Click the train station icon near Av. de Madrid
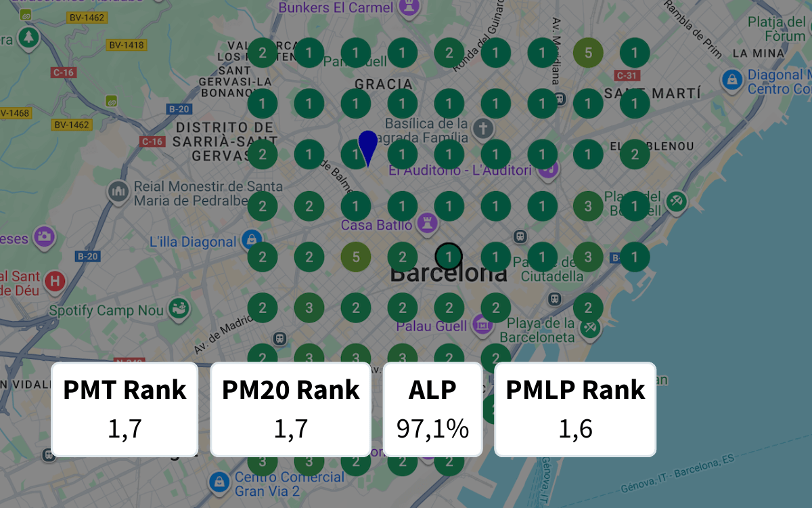This screenshot has width=812, height=508. point(279,337)
